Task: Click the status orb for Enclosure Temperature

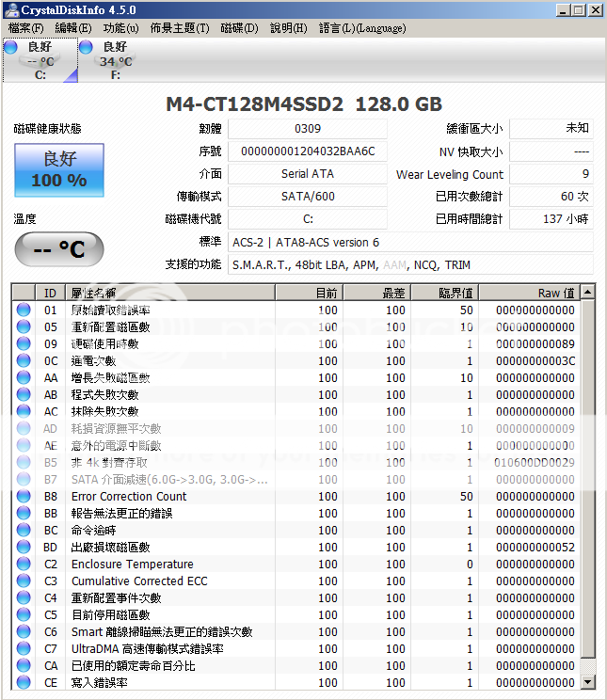Action: pyautogui.click(x=24, y=564)
